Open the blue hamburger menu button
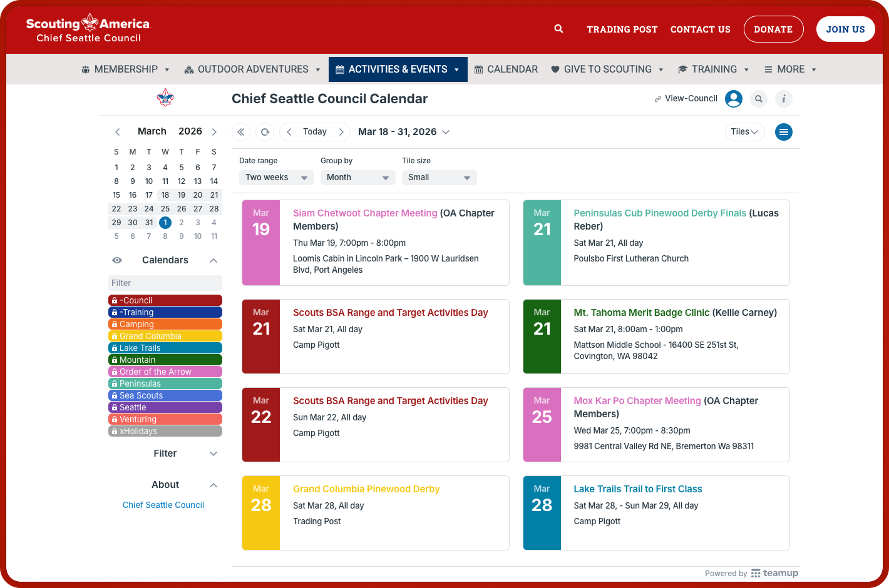 (783, 132)
